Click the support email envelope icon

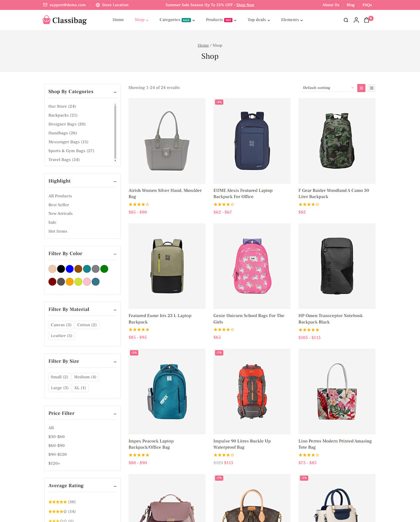pyautogui.click(x=45, y=5)
